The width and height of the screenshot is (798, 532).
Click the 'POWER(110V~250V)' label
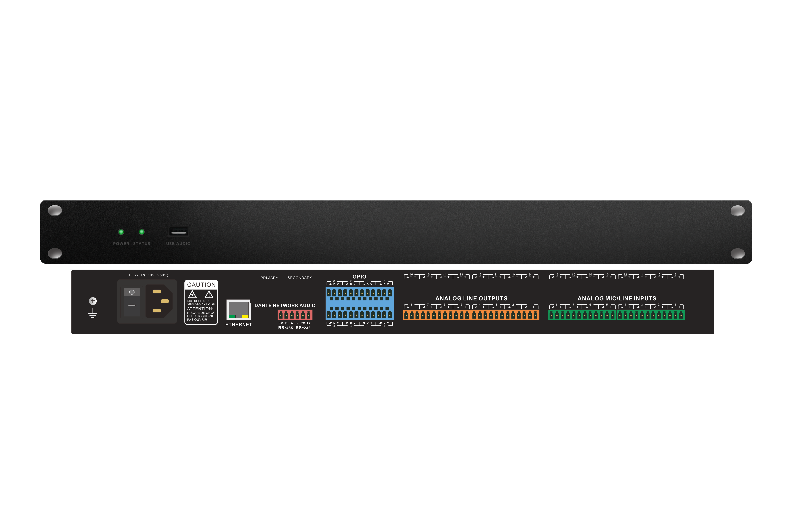point(149,275)
